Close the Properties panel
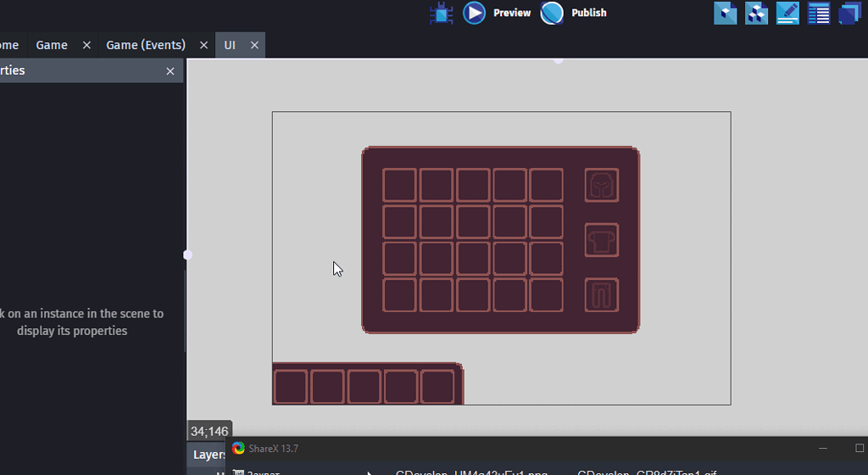Viewport: 868px width, 475px height. coord(170,71)
